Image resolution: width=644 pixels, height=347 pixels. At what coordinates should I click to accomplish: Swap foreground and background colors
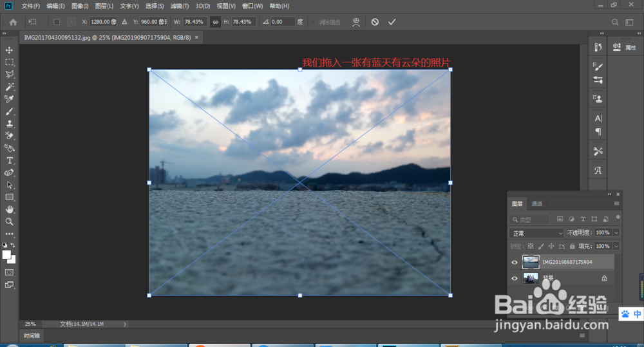point(13,245)
